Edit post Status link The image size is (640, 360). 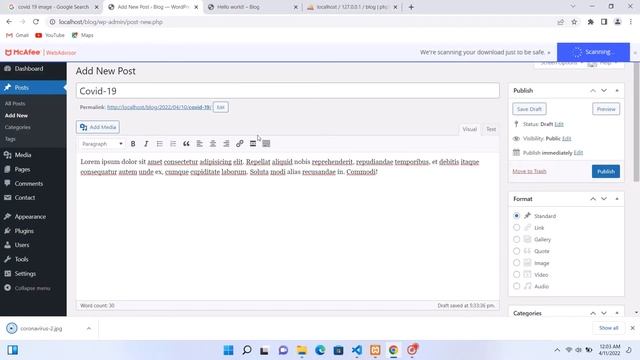pyautogui.click(x=559, y=124)
